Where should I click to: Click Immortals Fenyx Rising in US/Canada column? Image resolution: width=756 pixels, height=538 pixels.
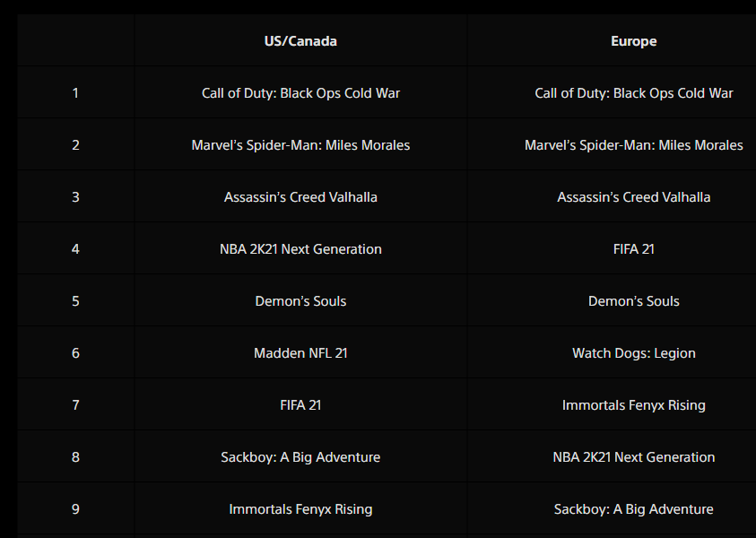(x=300, y=509)
